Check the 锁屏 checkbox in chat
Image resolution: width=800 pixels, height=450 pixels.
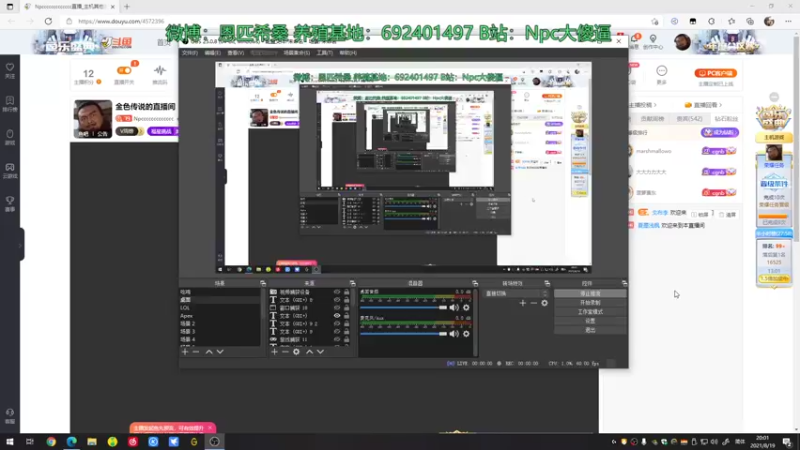pos(694,215)
